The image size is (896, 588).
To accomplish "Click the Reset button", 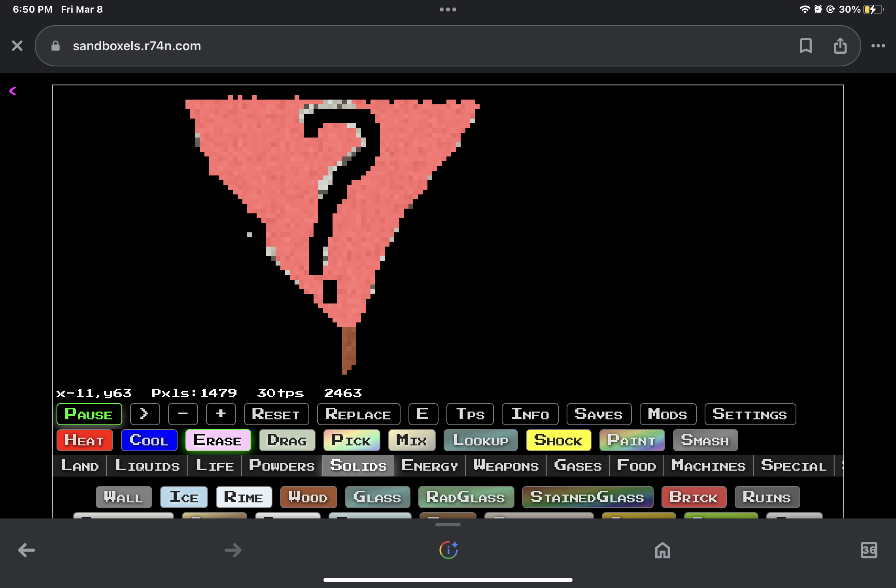I will tap(276, 414).
